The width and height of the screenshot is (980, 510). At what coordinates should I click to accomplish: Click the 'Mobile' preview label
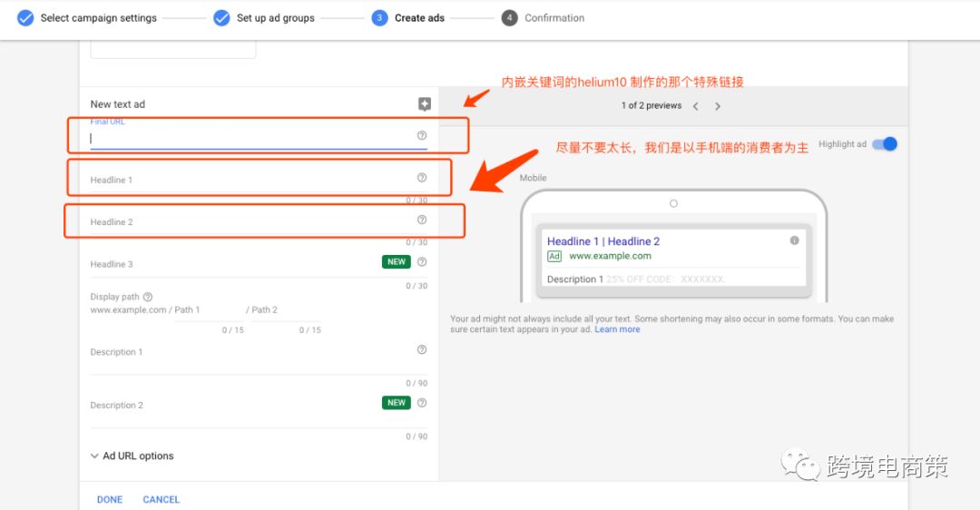534,178
